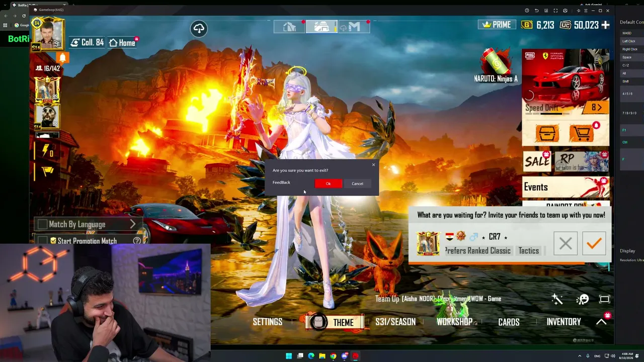Open the RP Royale Pass tile
Viewport: 644px width, 362px height.
click(x=582, y=161)
